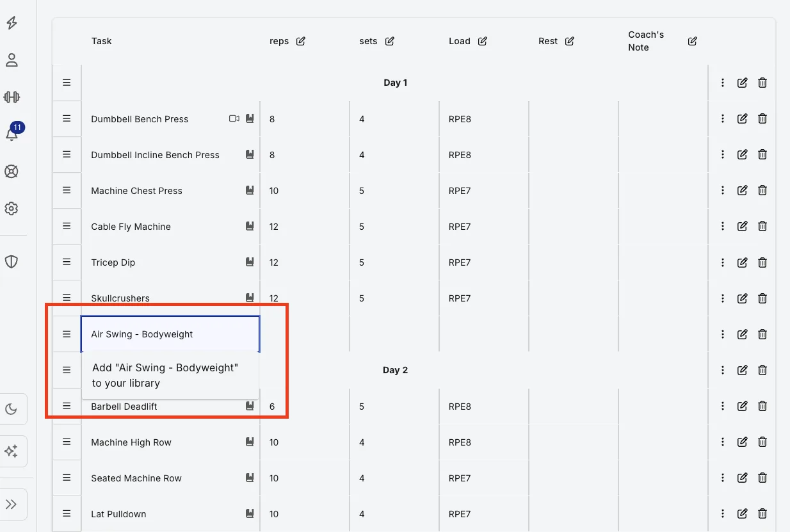Open the sparkles AI assistant button
Image resolution: width=790 pixels, height=532 pixels.
[x=12, y=451]
